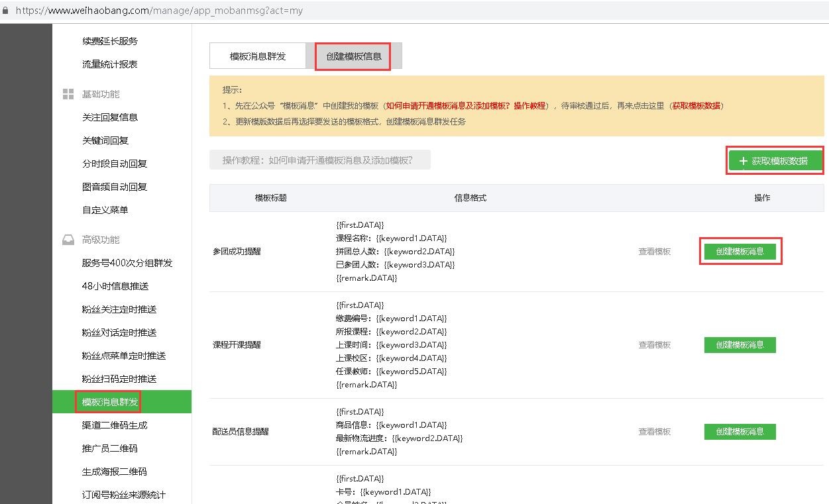
Task: Create template message for 配送员信息提醒
Action: (740, 432)
